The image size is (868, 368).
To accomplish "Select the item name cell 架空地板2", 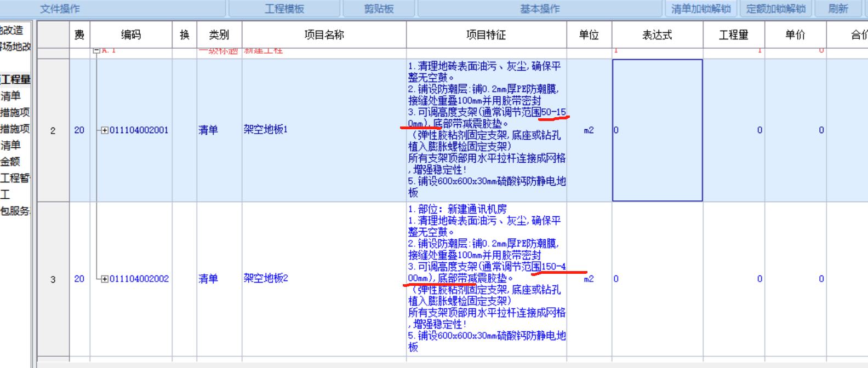I will click(x=324, y=279).
